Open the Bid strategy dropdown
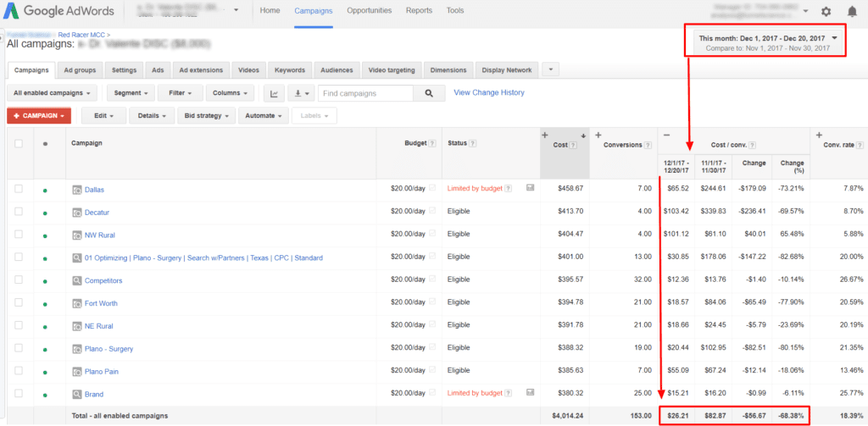 coord(205,115)
